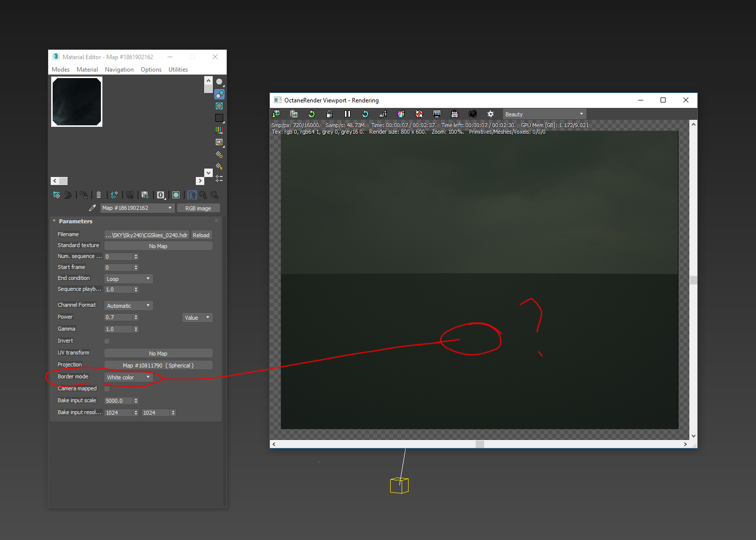
Task: Pick material with the eyedropper icon
Action: click(92, 208)
